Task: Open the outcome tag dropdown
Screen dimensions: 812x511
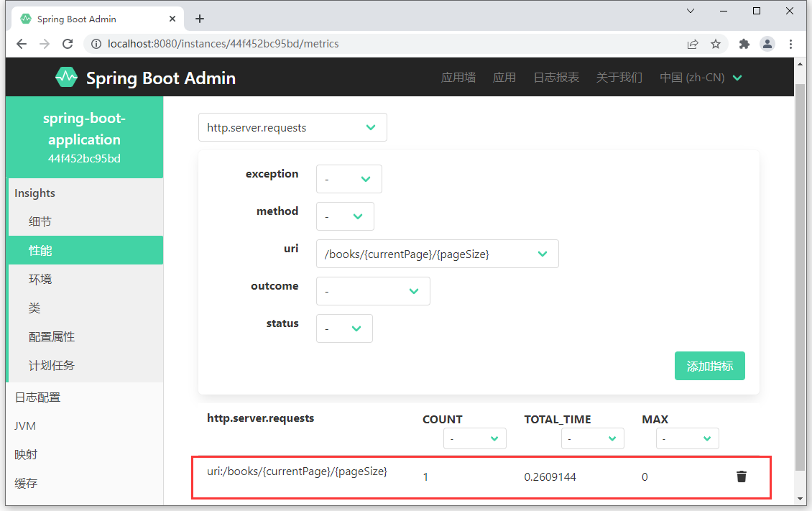Action: (x=373, y=291)
